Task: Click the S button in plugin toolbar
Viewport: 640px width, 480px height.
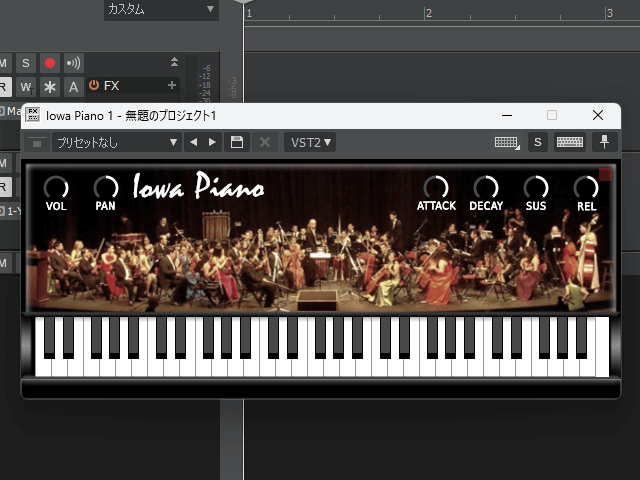Action: click(x=537, y=142)
